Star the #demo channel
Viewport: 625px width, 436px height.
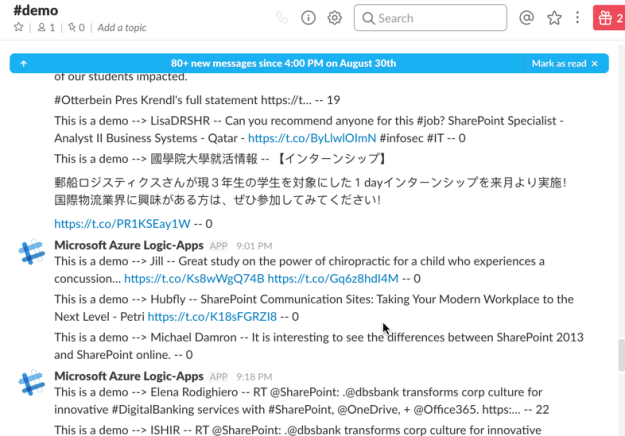(18, 27)
